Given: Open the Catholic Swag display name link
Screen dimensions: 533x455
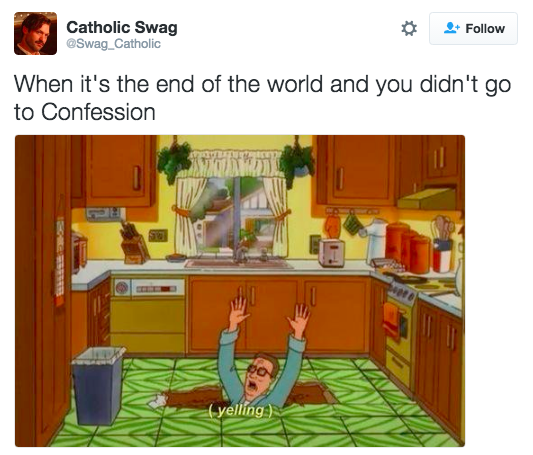Looking at the screenshot, I should click(x=122, y=27).
